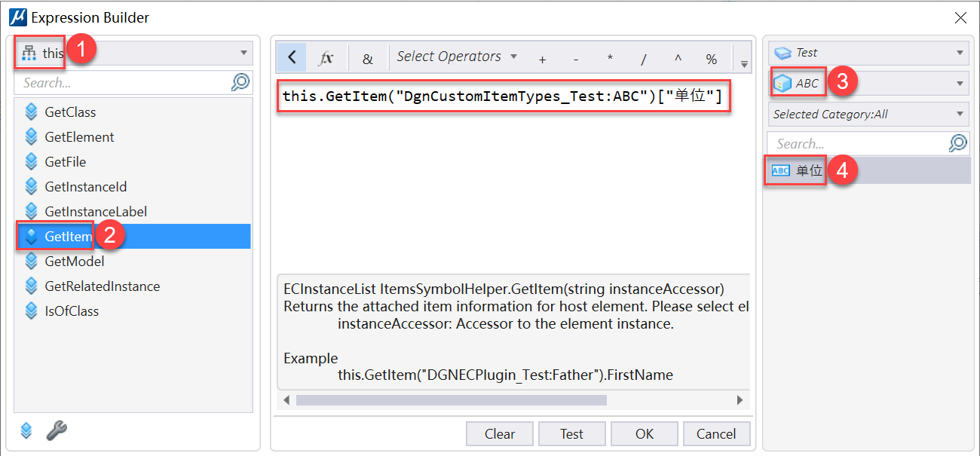980x456 pixels.
Task: Select GetRelatedInstance in the function list
Action: (102, 286)
